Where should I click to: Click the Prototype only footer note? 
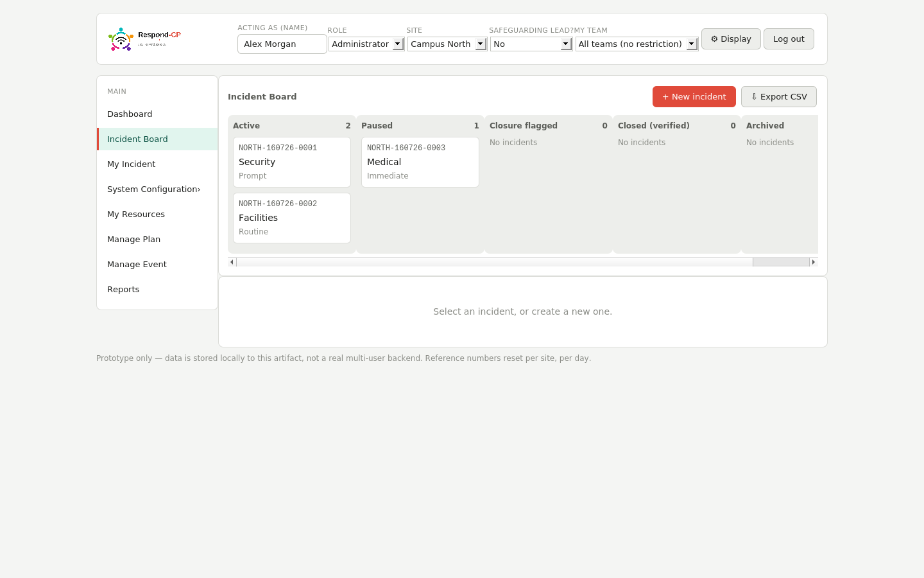[343, 358]
